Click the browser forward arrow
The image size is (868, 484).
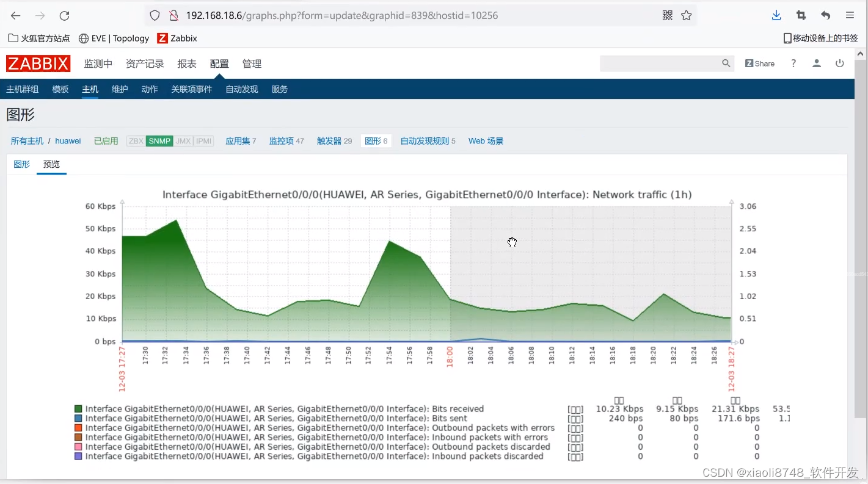[40, 15]
